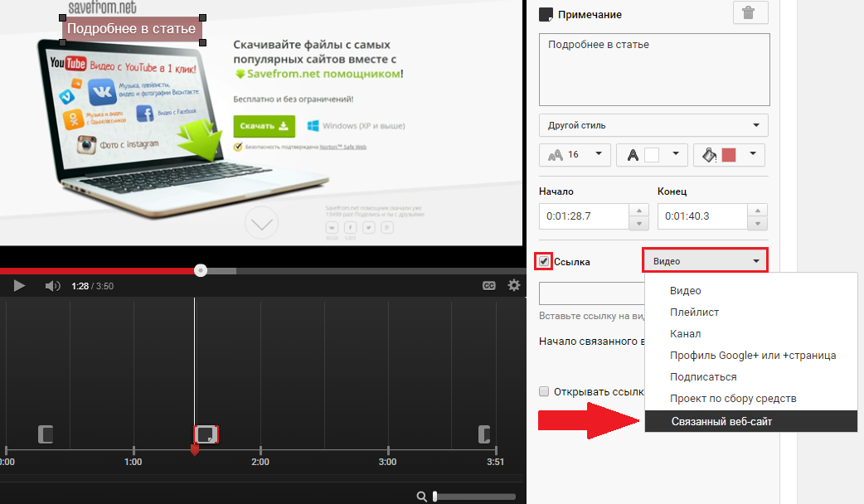Click the 1:00 timeline label
Screen dimensions: 864x504
133,462
